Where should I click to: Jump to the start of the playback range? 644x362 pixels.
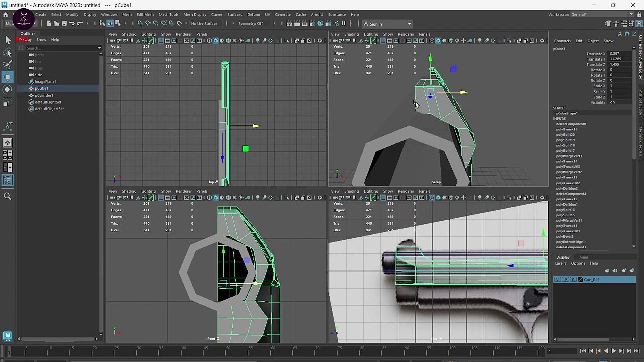click(583, 351)
